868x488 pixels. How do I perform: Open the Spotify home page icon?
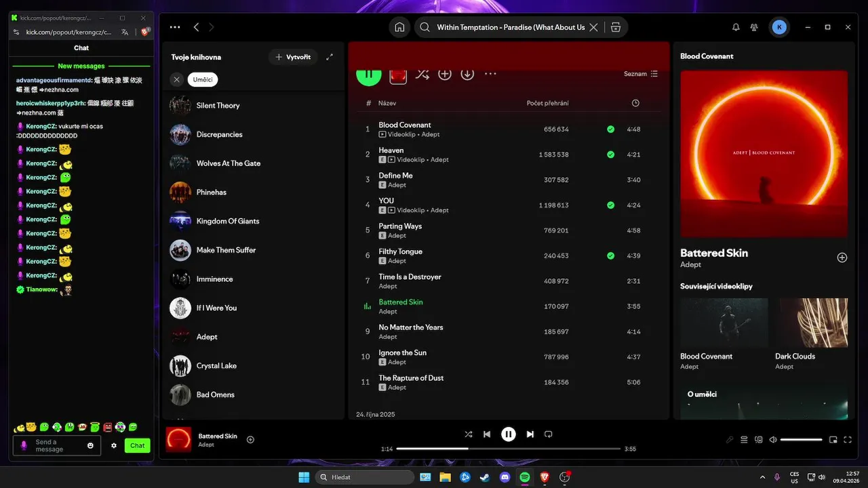click(x=399, y=27)
